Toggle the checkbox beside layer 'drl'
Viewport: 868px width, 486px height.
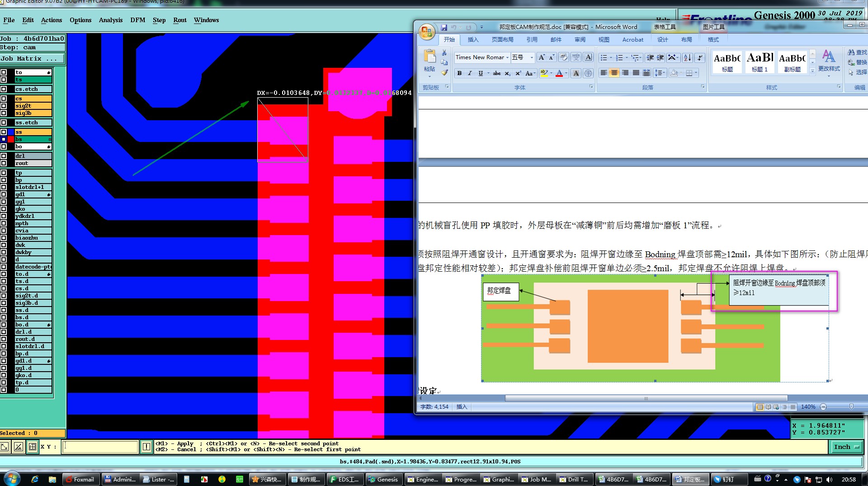click(x=4, y=156)
